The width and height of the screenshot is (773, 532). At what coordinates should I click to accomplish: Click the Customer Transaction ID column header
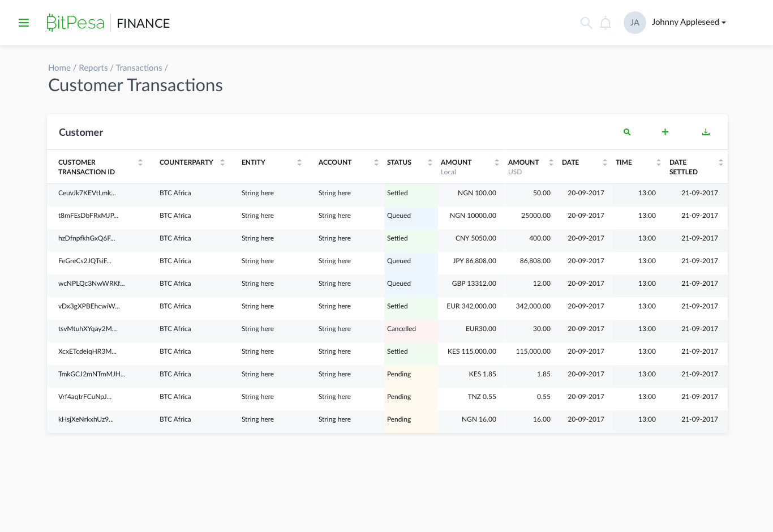(x=87, y=167)
